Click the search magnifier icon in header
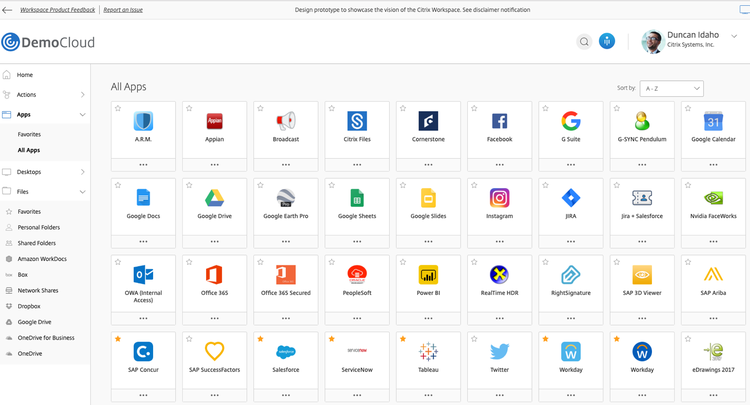This screenshot has width=750, height=405. (x=584, y=42)
